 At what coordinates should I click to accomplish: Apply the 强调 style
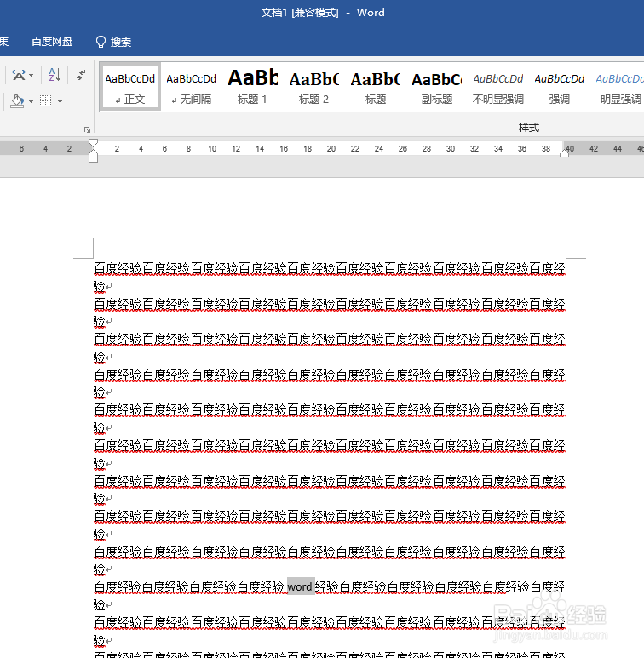tap(559, 88)
